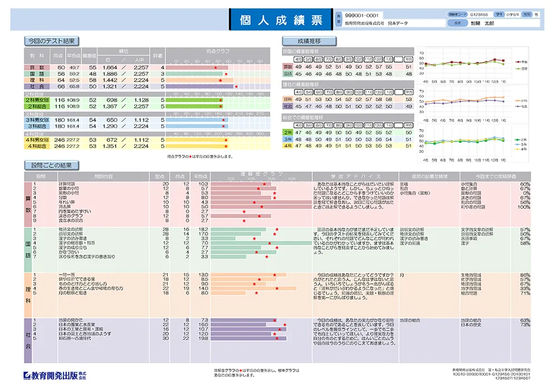Click the 4月 month box in 理社 trend table
Screen dimensions: 555x392
coord(299,92)
